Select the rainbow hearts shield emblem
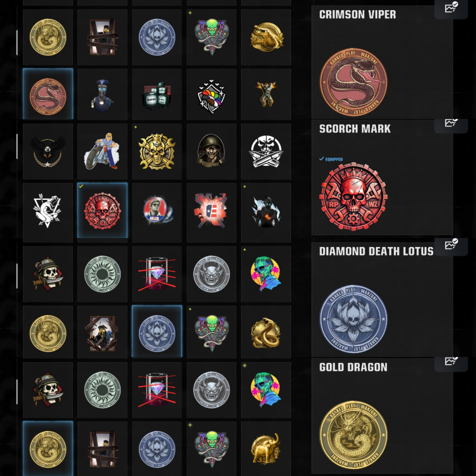 211,94
